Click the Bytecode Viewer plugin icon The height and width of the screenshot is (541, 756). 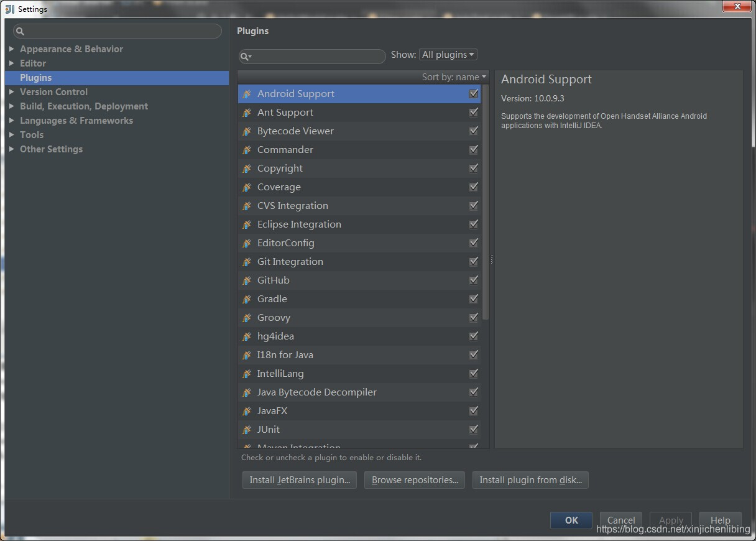pyautogui.click(x=247, y=131)
